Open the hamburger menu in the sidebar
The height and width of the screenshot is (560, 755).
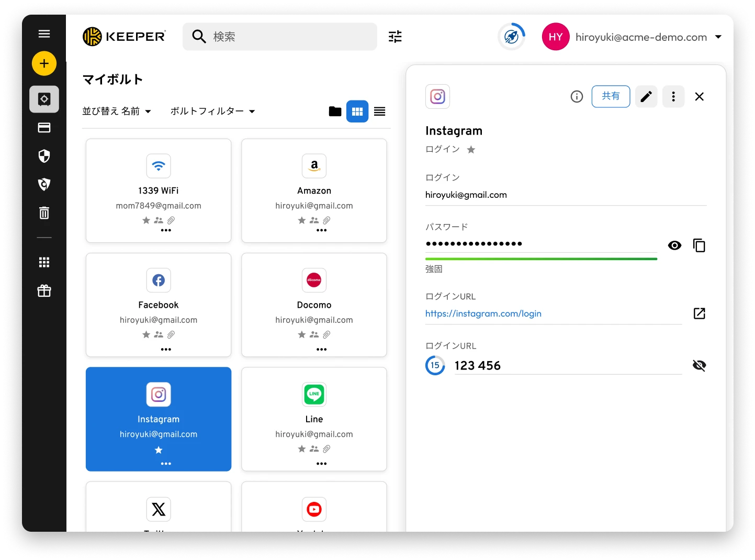[44, 34]
